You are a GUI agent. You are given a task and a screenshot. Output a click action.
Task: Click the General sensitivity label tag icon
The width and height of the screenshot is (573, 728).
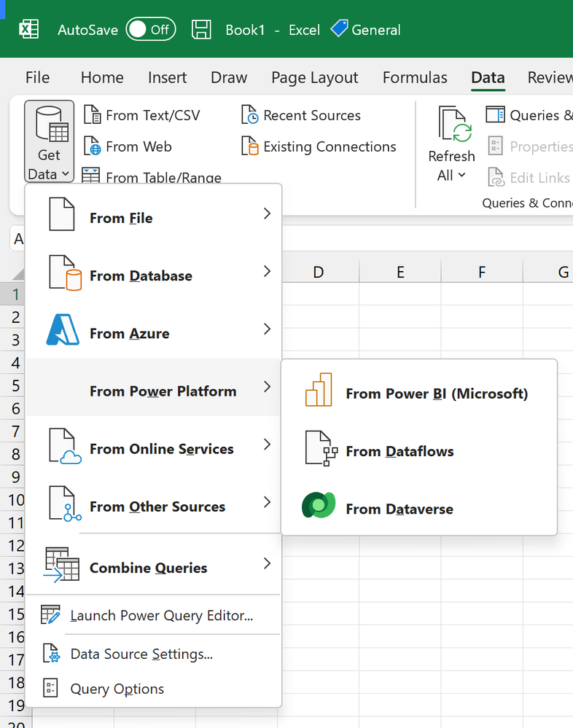click(x=339, y=29)
